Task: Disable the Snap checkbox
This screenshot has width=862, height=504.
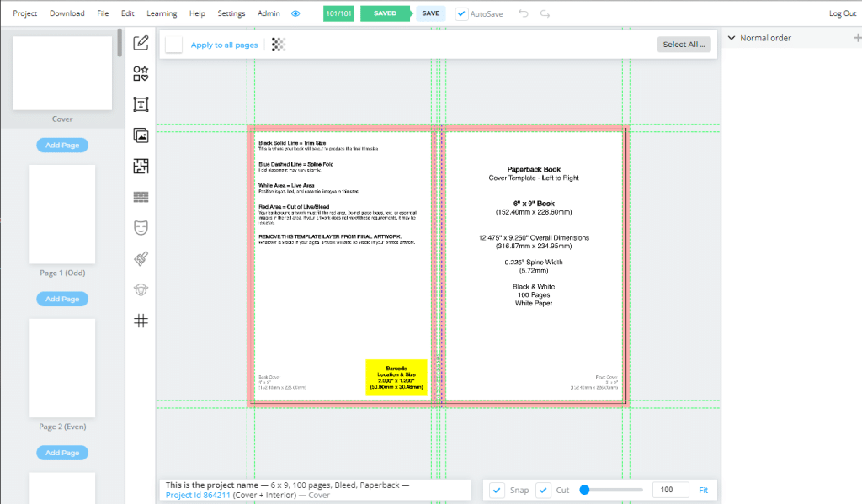Action: pyautogui.click(x=498, y=490)
